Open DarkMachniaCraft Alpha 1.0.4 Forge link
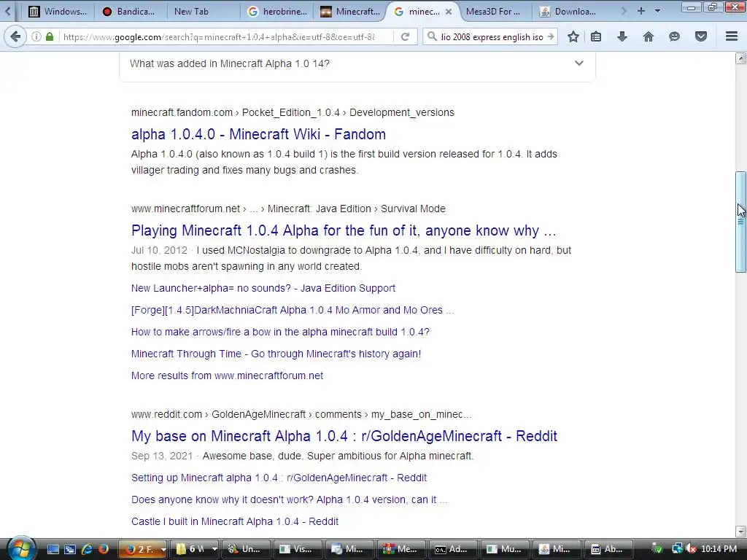747x560 pixels. [x=293, y=310]
